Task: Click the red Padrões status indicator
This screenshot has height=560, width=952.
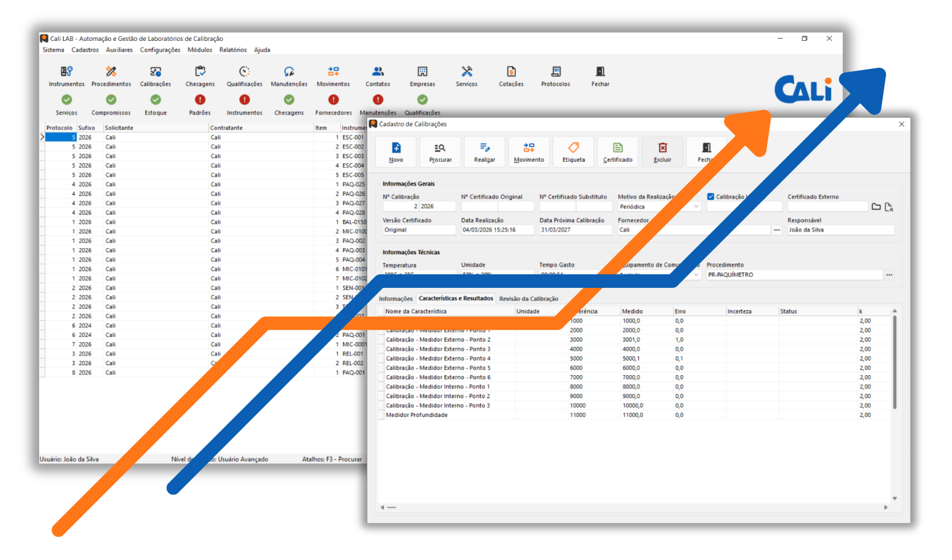Action: [200, 100]
